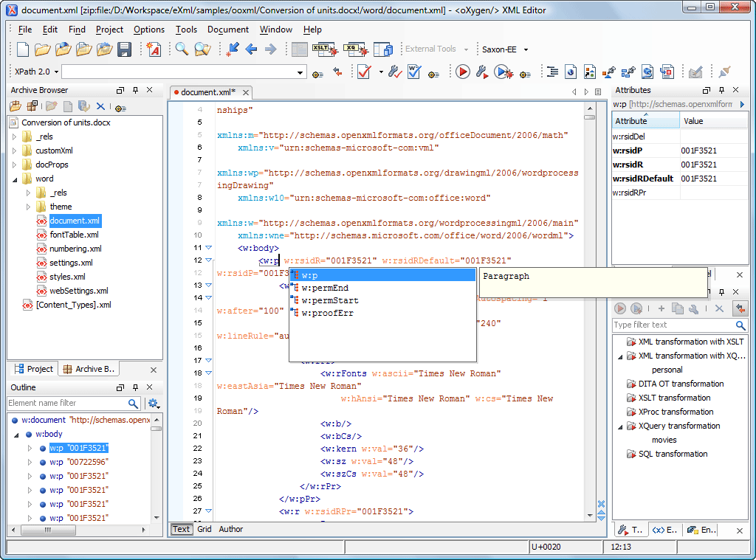Click the Element name filter field
756x560 pixels.
67,403
